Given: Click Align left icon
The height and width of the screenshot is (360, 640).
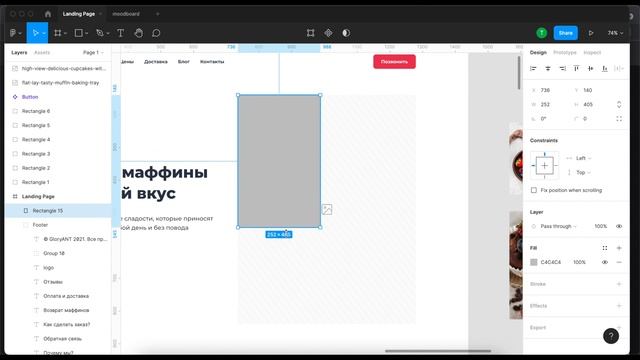Looking at the screenshot, I should [533, 69].
